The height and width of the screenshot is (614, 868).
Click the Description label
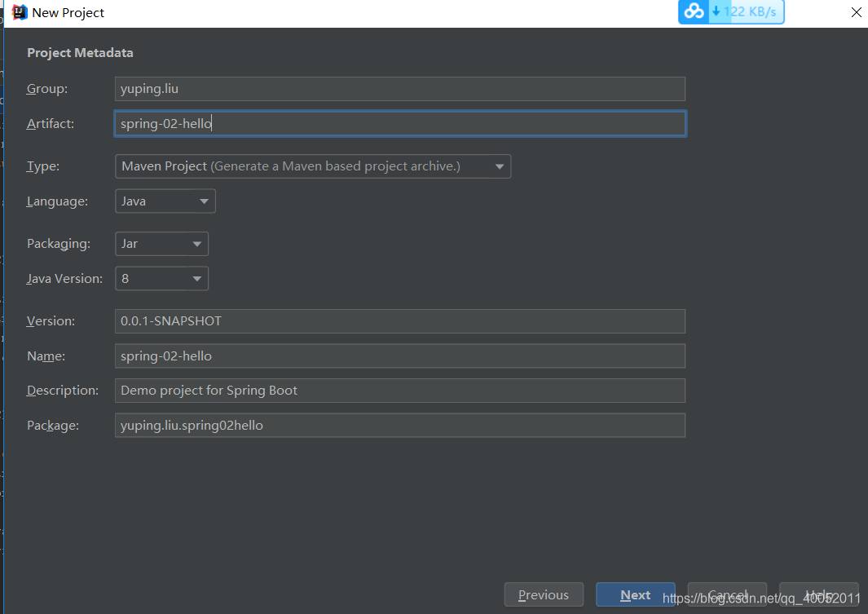tap(63, 391)
